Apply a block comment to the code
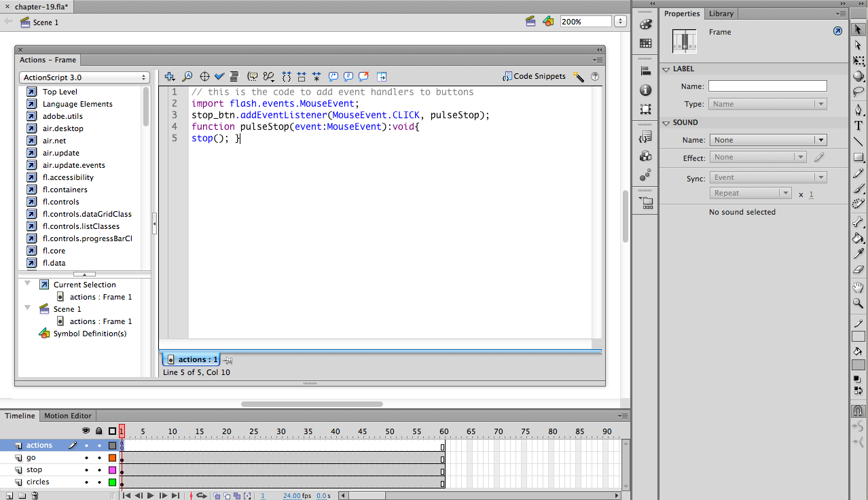The width and height of the screenshot is (868, 500). pos(332,76)
